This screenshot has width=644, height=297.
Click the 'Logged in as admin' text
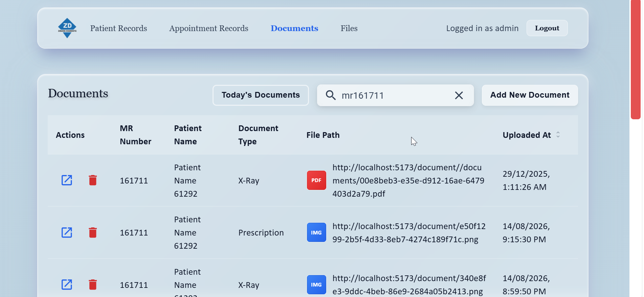[482, 28]
